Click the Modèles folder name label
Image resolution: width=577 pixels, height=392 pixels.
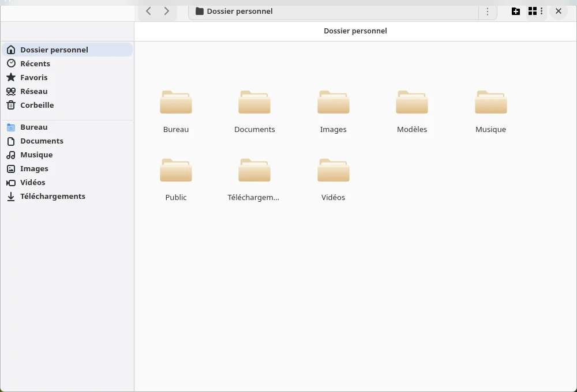(412, 130)
